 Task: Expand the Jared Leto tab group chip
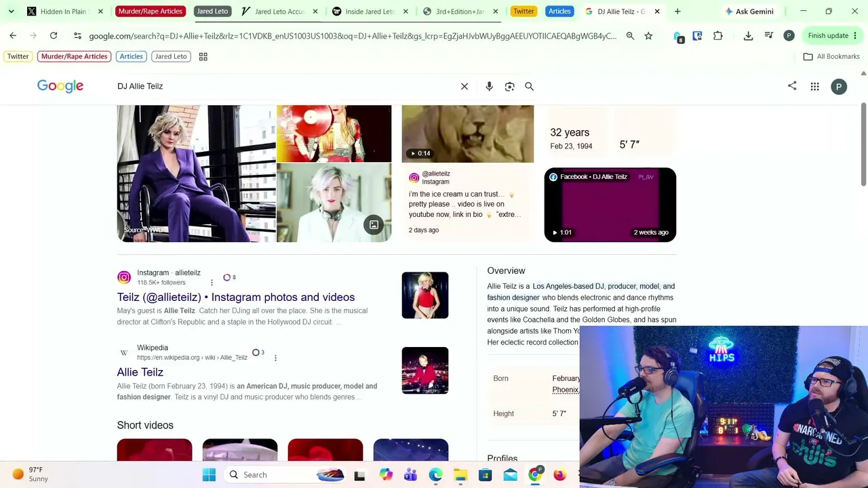pyautogui.click(x=212, y=12)
